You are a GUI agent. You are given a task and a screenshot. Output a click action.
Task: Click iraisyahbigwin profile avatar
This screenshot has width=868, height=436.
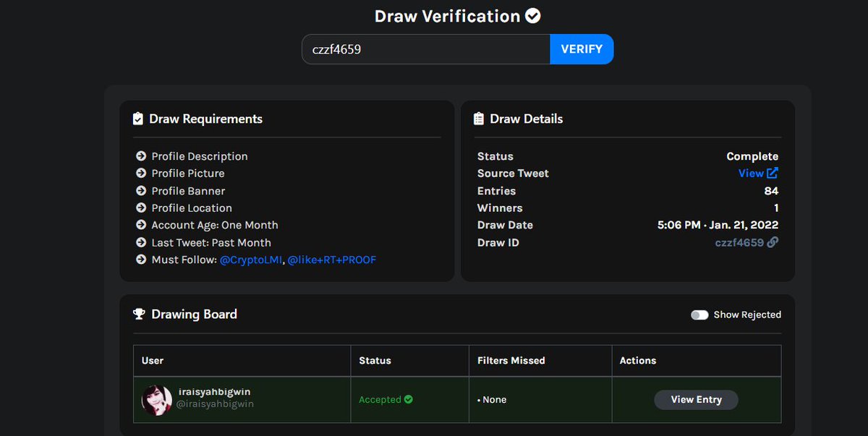tap(157, 400)
